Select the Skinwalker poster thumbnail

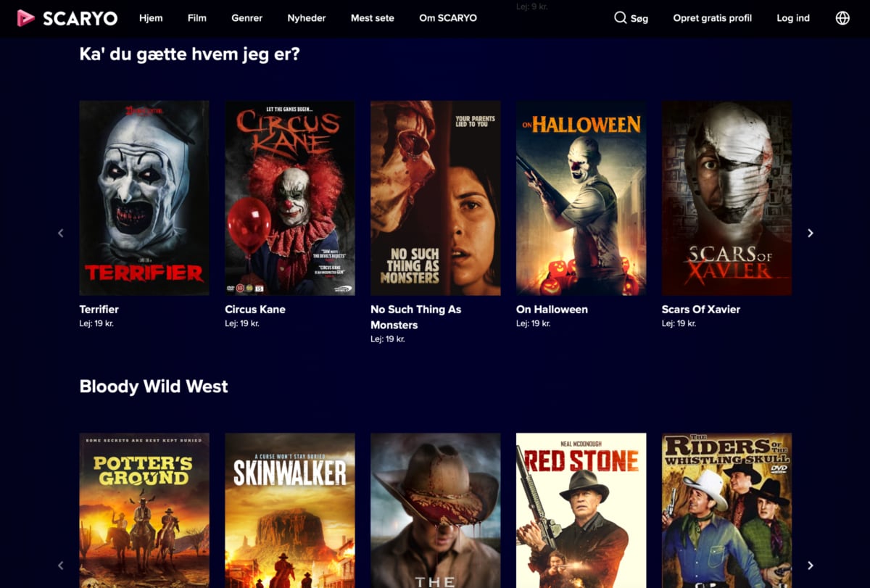point(290,510)
